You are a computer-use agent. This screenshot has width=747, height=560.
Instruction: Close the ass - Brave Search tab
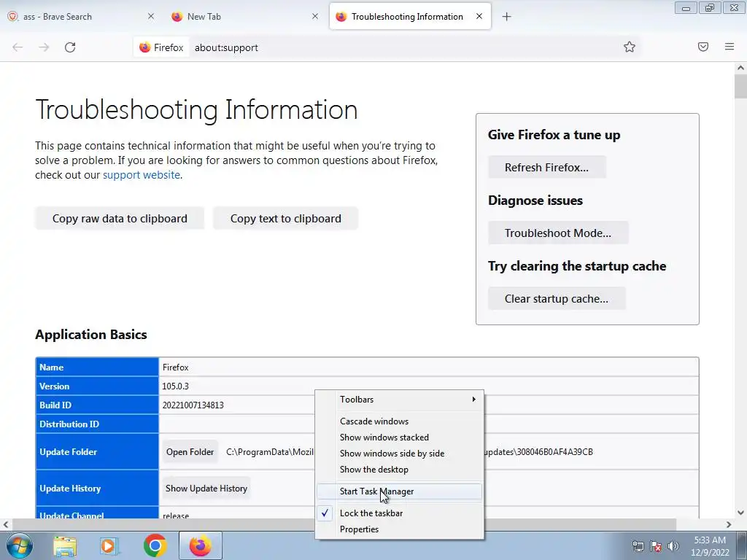pos(151,16)
